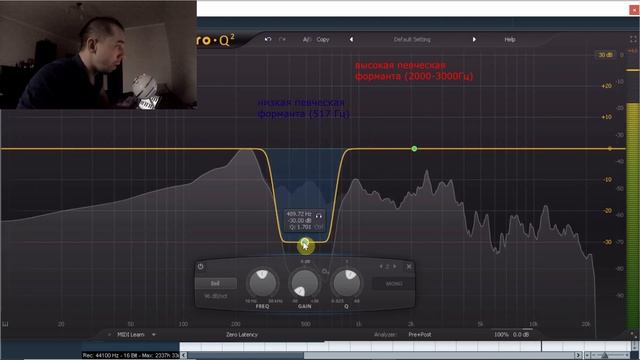Open the 30 dB display range dropdown
This screenshot has height=360, width=640.
(x=605, y=54)
